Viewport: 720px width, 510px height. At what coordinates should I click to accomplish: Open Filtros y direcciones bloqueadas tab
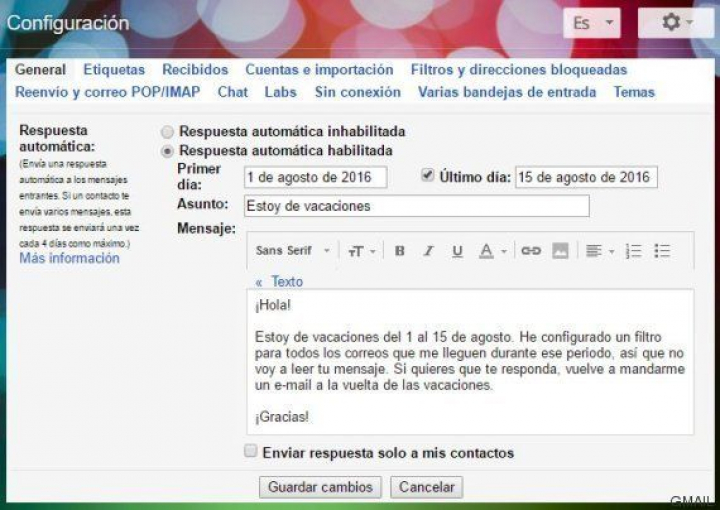(518, 70)
